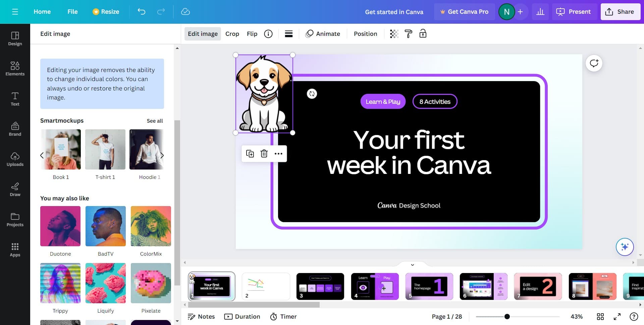Click the add comment bubble icon
644x325 pixels.
[x=594, y=63]
